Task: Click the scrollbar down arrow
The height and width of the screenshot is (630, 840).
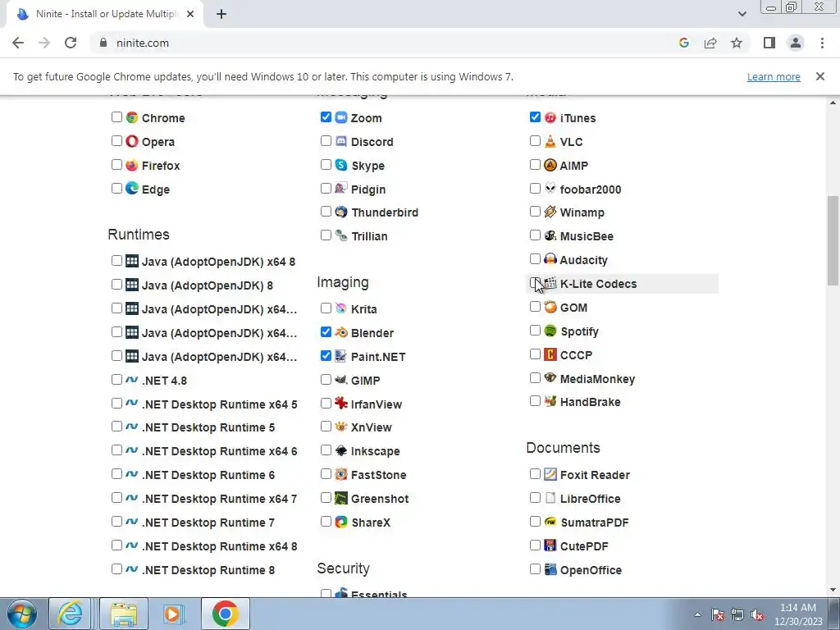Action: [833, 590]
